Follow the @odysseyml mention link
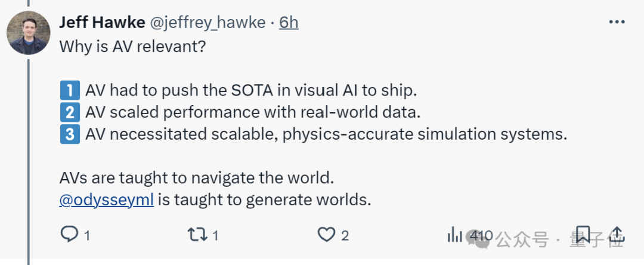 [107, 200]
